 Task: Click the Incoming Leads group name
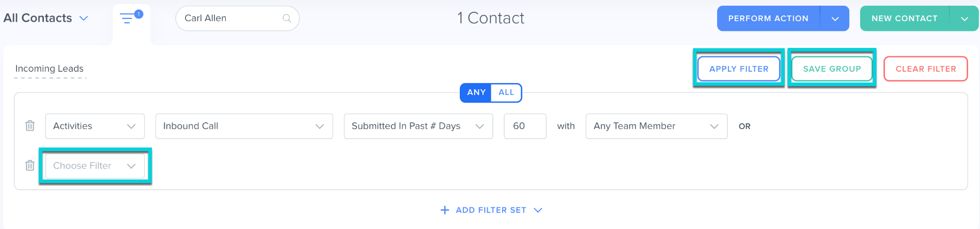coord(50,69)
